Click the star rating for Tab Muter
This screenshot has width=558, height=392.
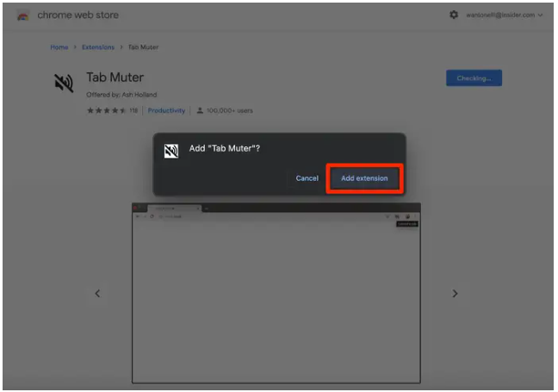[x=107, y=110]
